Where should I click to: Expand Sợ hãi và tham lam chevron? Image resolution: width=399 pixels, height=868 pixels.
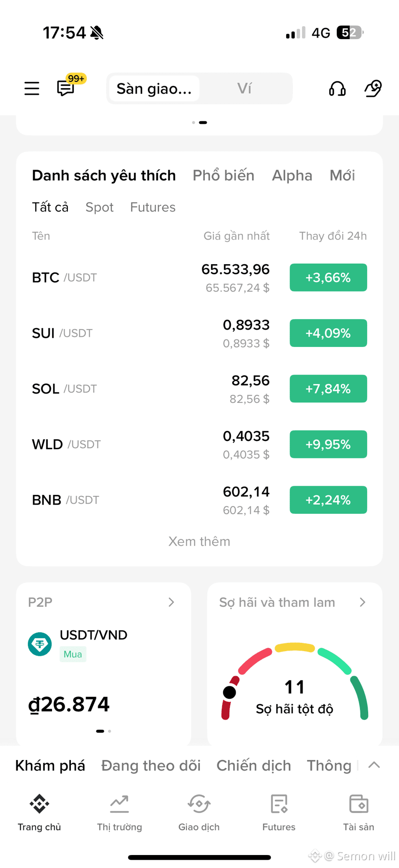click(x=363, y=602)
